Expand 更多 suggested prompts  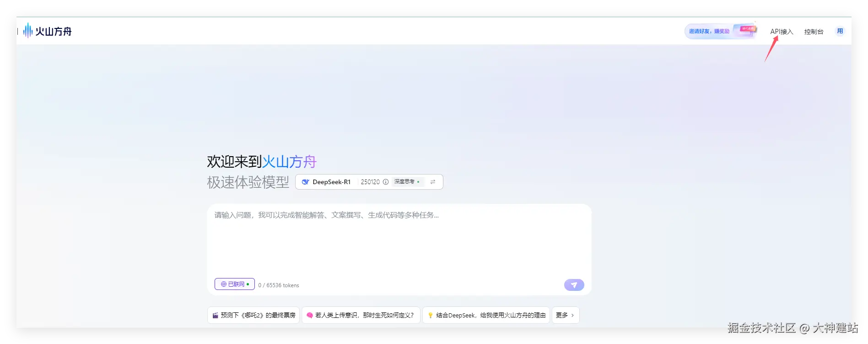tap(566, 315)
